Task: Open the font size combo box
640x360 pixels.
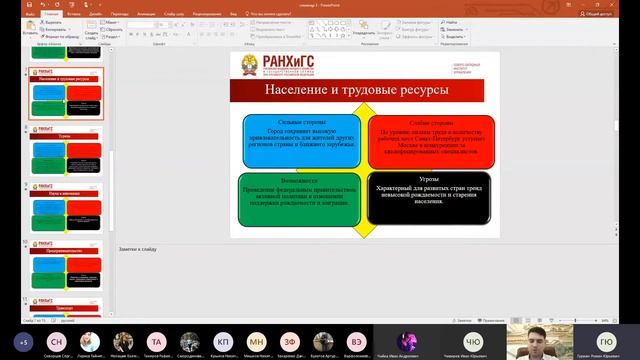Action: coord(163,25)
